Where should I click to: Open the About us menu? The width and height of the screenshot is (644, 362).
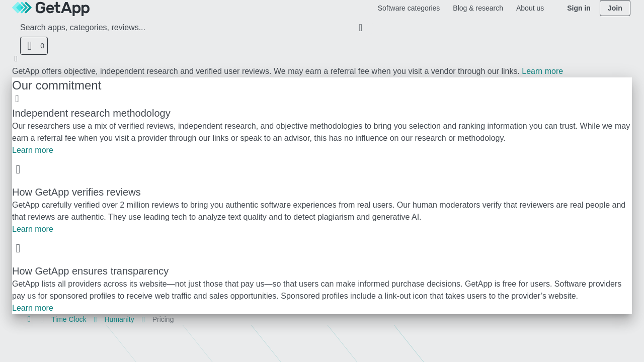click(x=530, y=8)
